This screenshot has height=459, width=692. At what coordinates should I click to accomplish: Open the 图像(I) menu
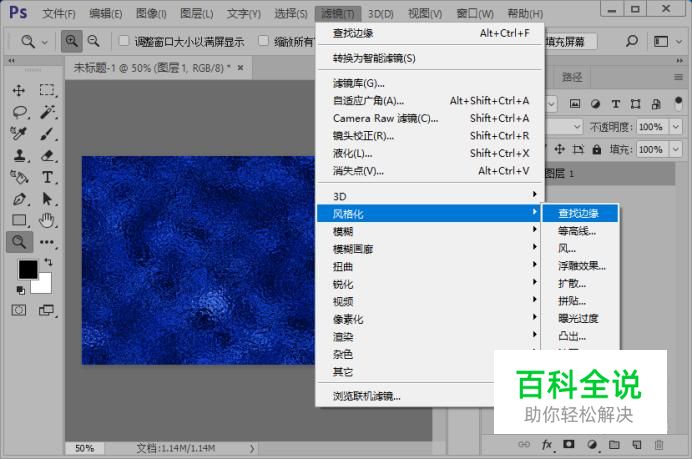(151, 14)
